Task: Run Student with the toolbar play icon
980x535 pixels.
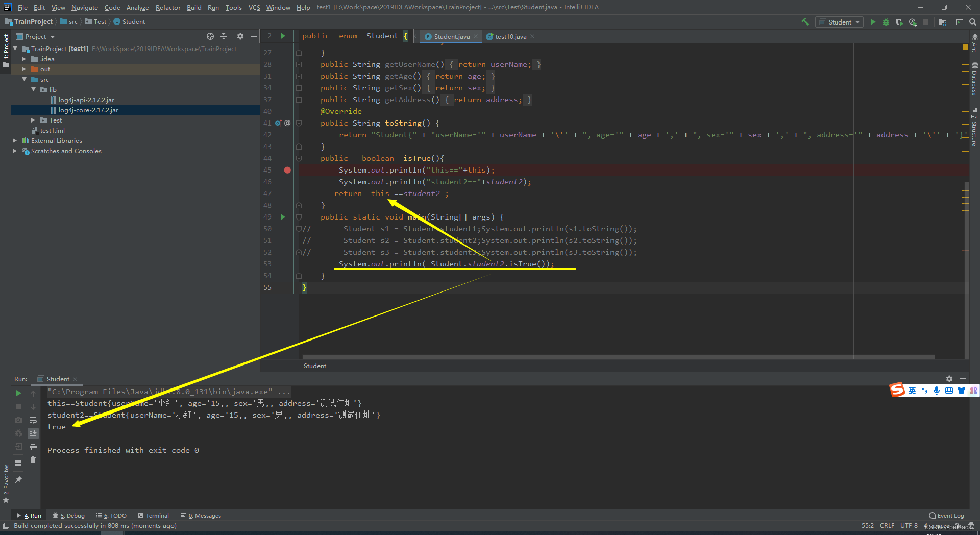Action: (873, 22)
